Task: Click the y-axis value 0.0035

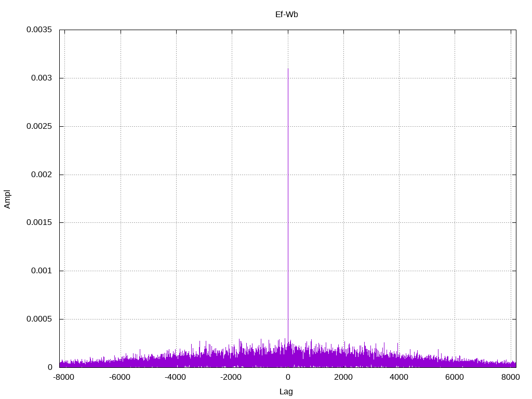Action: tap(39, 30)
